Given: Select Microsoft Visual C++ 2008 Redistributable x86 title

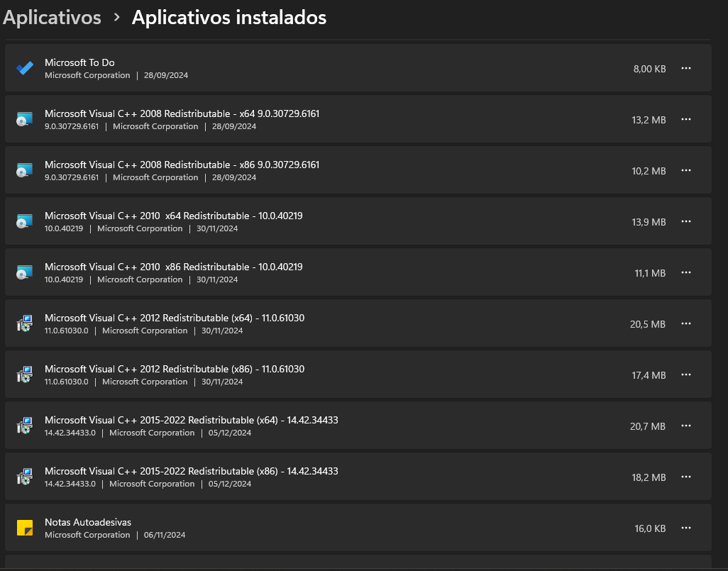Looking at the screenshot, I should coord(182,165).
